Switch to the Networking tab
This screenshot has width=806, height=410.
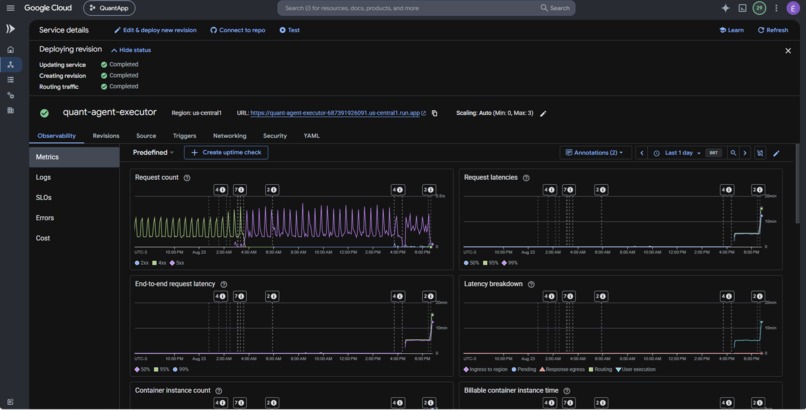(229, 136)
